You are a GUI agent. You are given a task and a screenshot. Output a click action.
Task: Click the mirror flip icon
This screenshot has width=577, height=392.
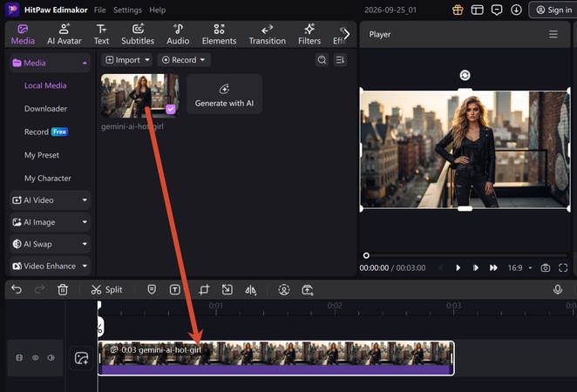click(x=251, y=290)
